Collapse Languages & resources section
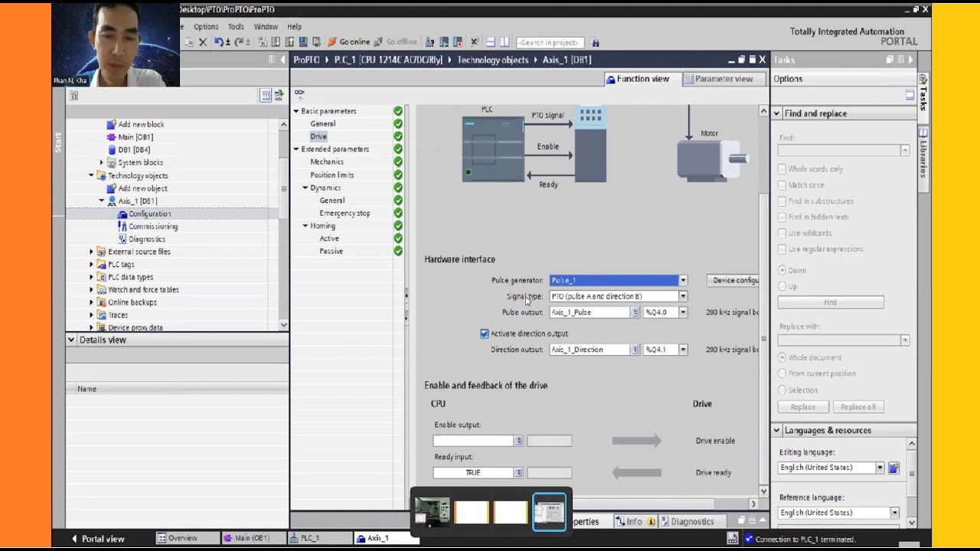980x551 pixels. [x=777, y=430]
